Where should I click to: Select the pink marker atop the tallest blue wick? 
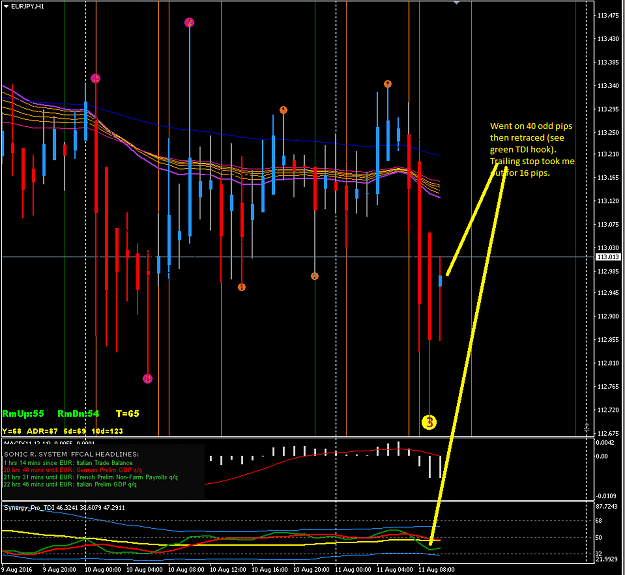[189, 22]
